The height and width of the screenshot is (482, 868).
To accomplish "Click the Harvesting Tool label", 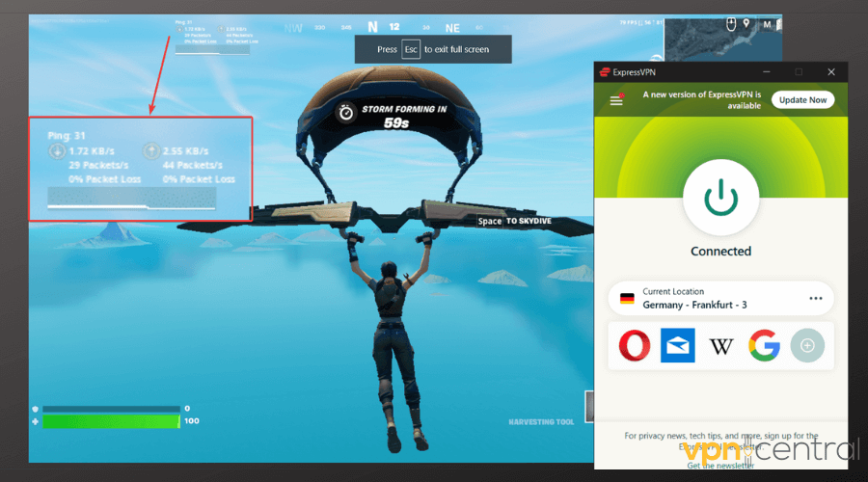I will click(x=541, y=422).
